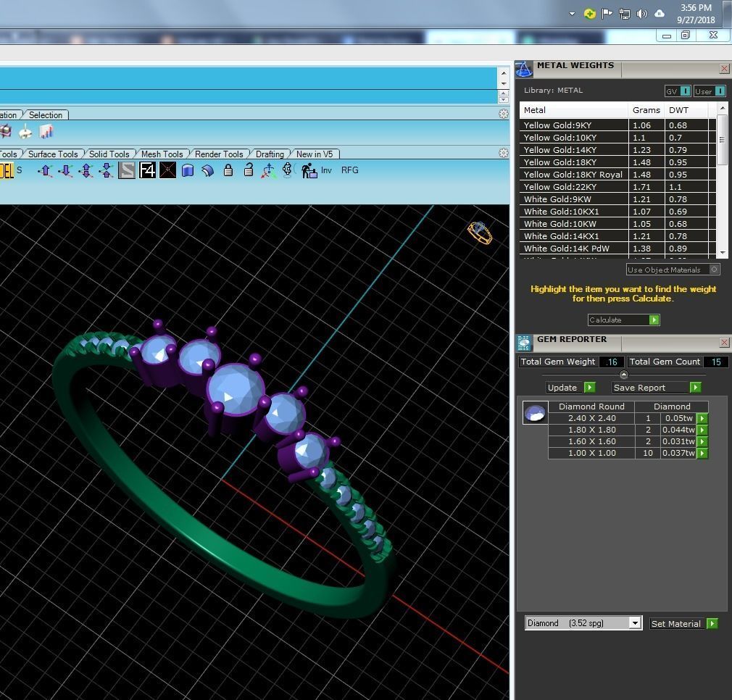This screenshot has height=700, width=732.
Task: Click the Gem Reporter panel icon
Action: 524,343
